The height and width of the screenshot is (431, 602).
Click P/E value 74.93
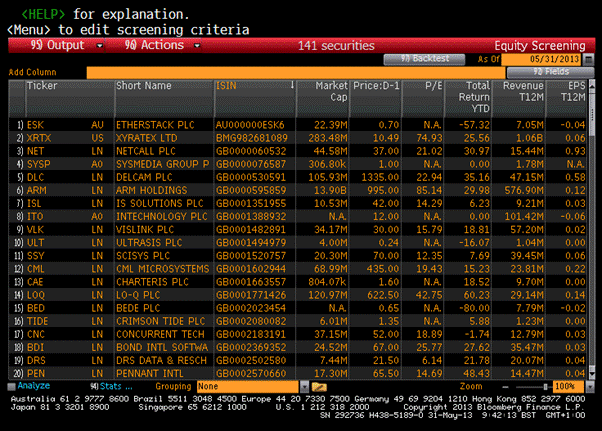(x=429, y=138)
